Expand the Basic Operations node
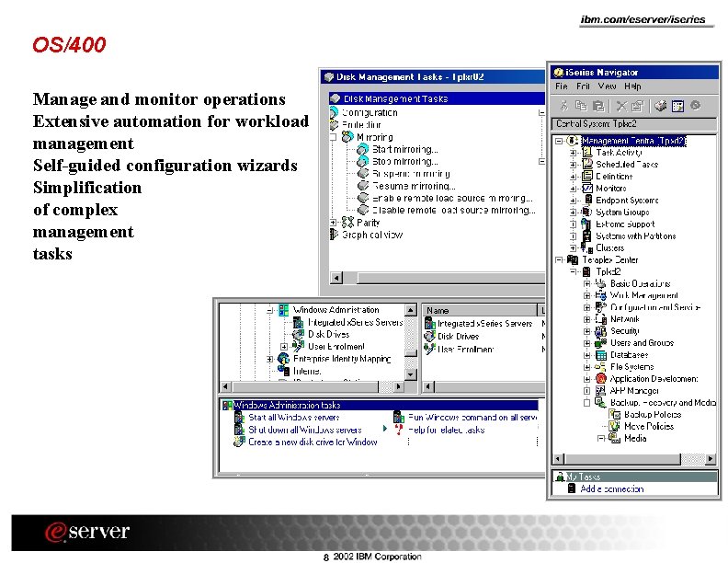Image resolution: width=728 pixels, height=563 pixels. coord(586,283)
